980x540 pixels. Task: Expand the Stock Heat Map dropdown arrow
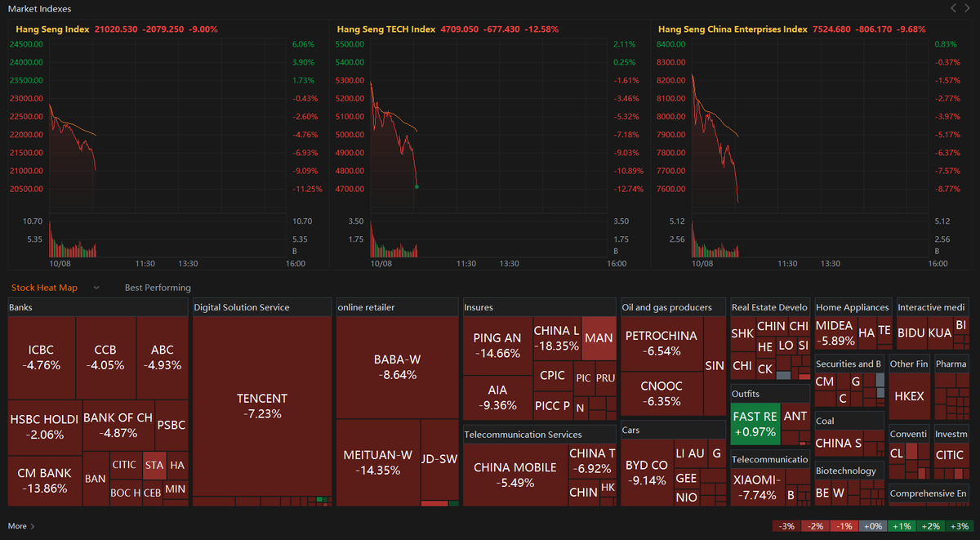tap(96, 288)
